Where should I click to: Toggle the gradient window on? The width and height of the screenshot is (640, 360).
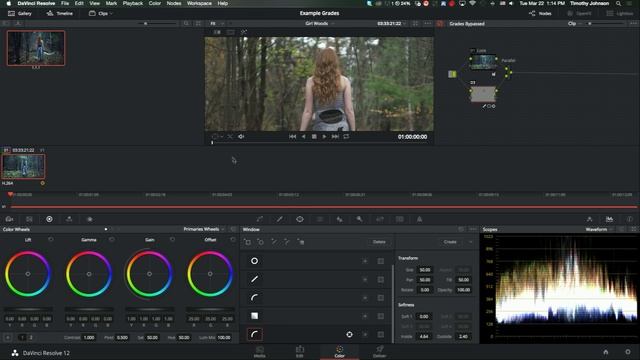click(254, 316)
